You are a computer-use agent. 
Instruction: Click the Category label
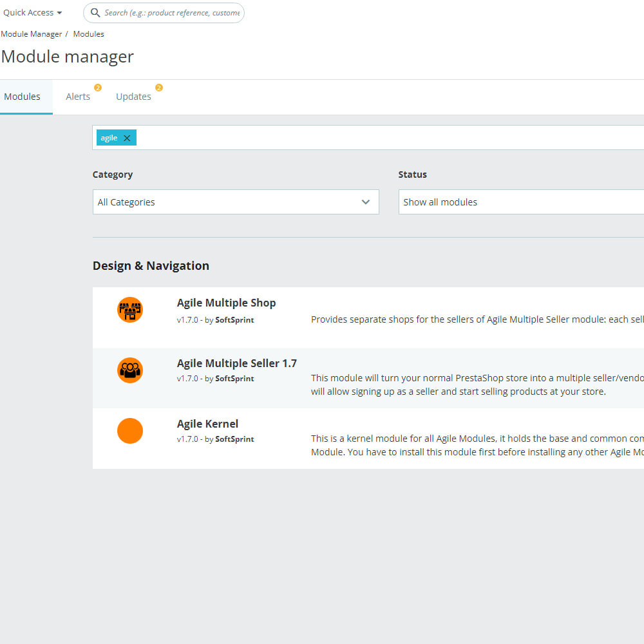pyautogui.click(x=113, y=175)
